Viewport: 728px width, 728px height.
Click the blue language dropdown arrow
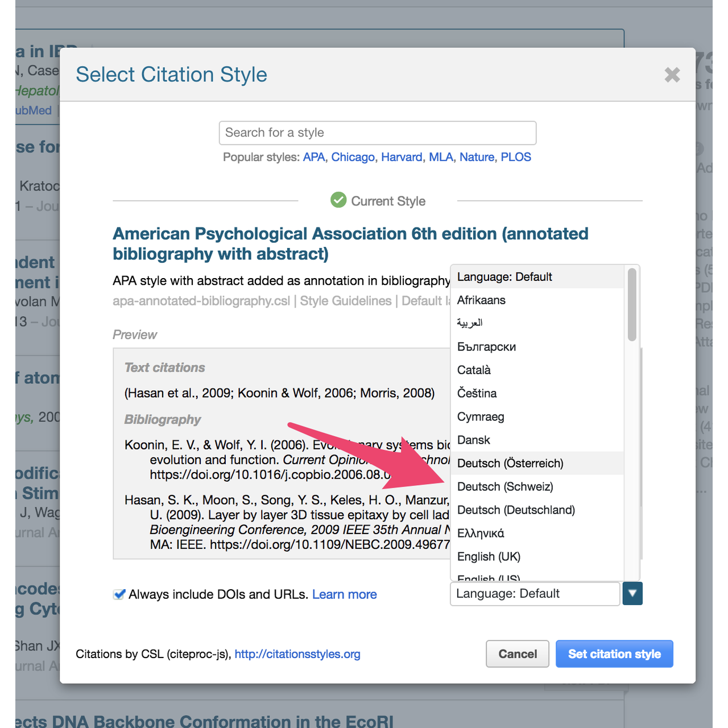pyautogui.click(x=632, y=593)
